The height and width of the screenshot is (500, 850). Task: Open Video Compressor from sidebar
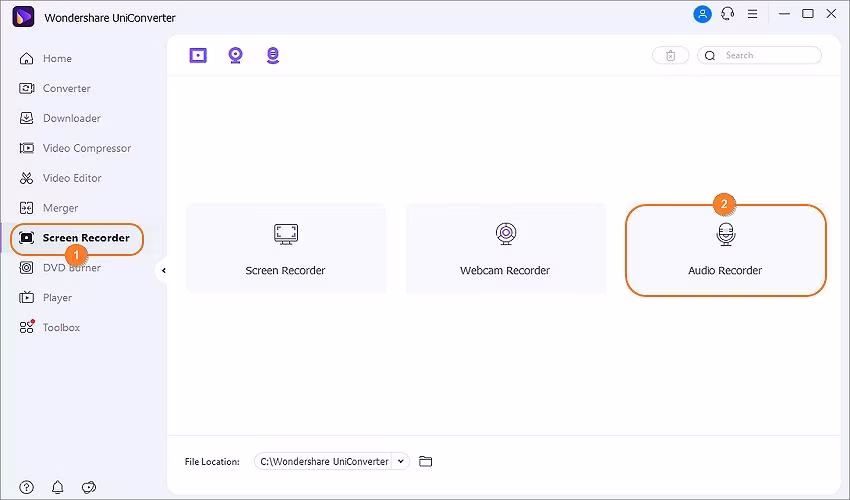[75, 148]
